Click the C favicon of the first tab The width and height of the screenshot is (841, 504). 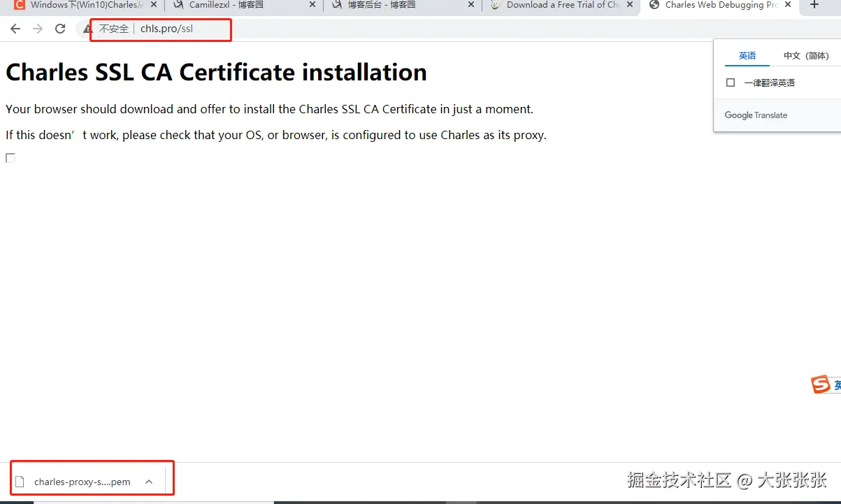pyautogui.click(x=20, y=5)
